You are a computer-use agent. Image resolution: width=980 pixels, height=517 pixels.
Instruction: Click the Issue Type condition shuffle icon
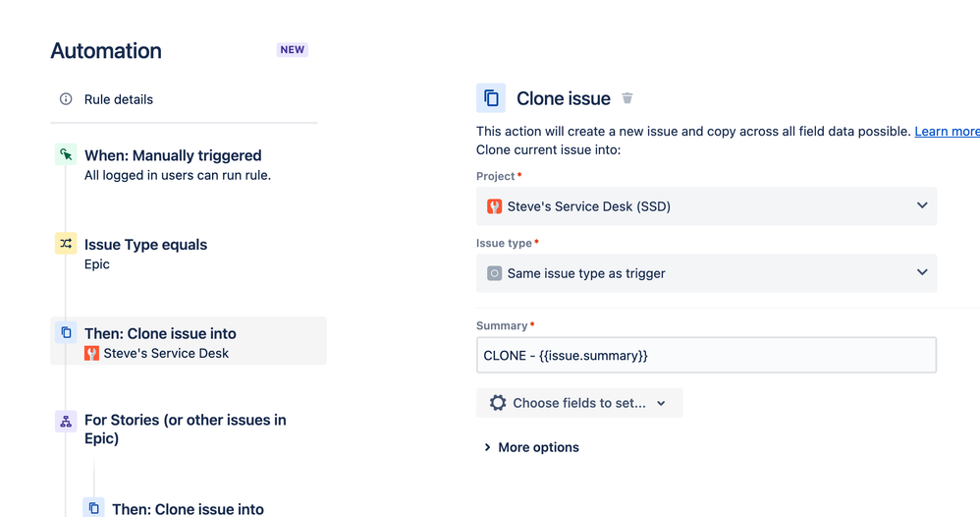pos(66,244)
